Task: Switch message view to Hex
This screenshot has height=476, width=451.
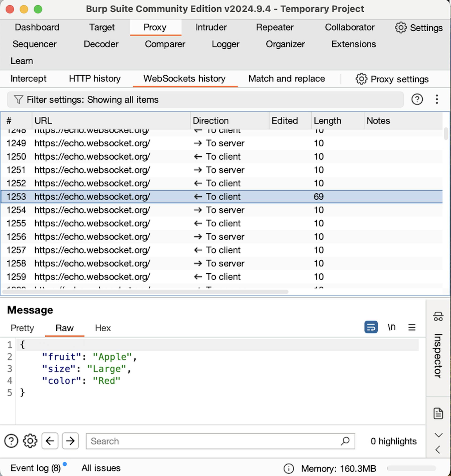Action: [103, 328]
